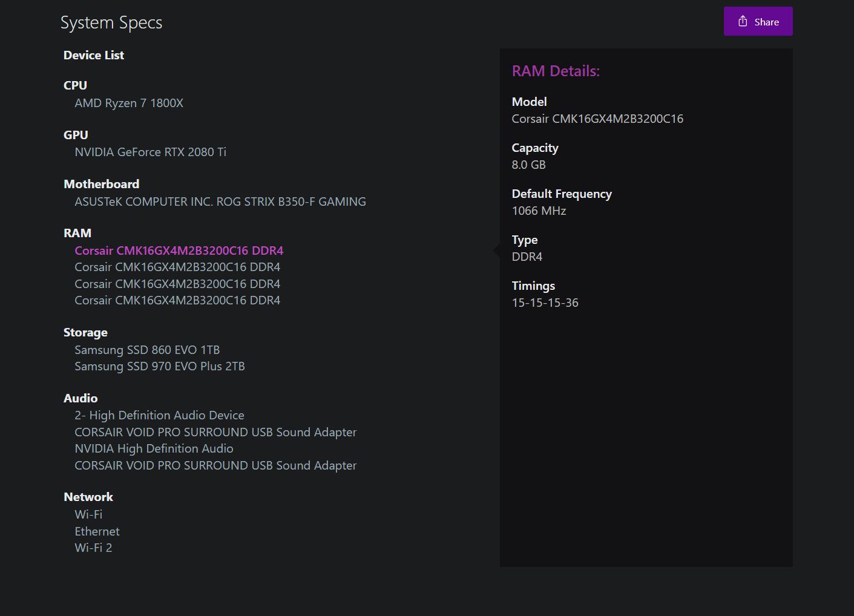
Task: Open the ASUSTeK ROG STRIX B350-F GAMING entry
Action: click(x=220, y=202)
